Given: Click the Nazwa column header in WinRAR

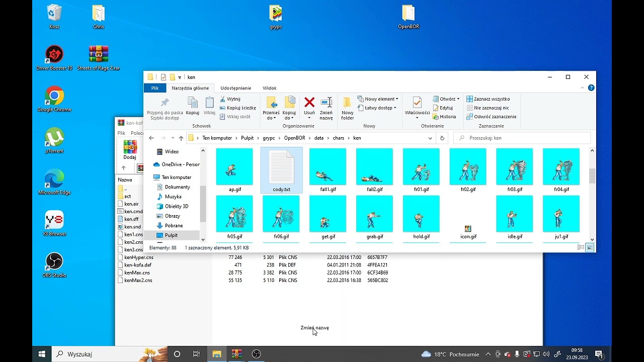Looking at the screenshot, I should pyautogui.click(x=125, y=179).
